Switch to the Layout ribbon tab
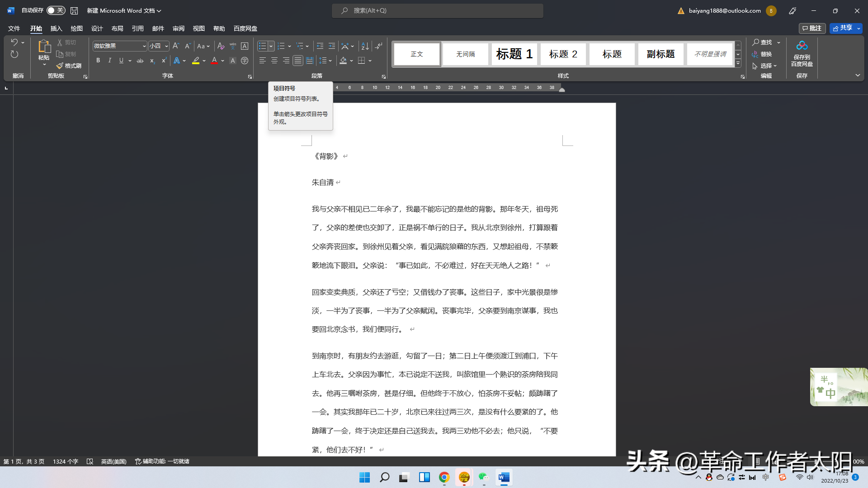The image size is (868, 488). tap(117, 28)
